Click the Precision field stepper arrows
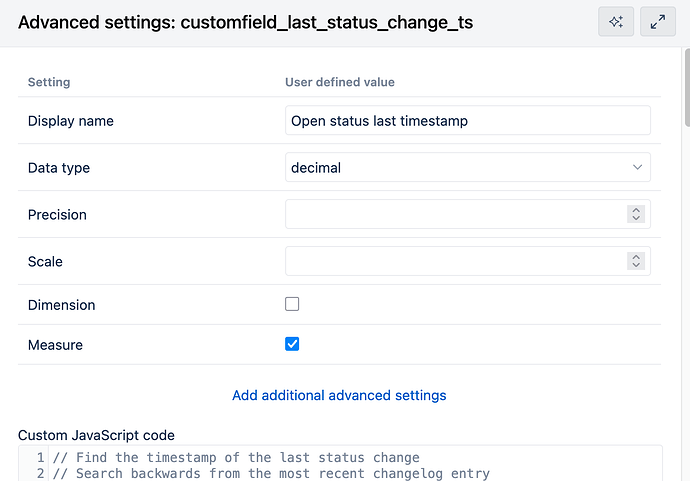Screen dimensions: 690x481 coord(635,214)
